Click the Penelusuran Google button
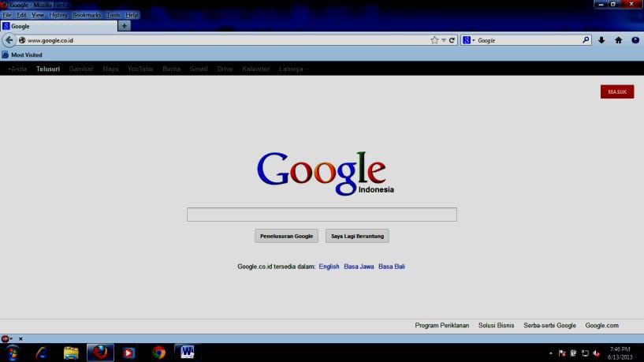The width and height of the screenshot is (644, 362). point(286,237)
